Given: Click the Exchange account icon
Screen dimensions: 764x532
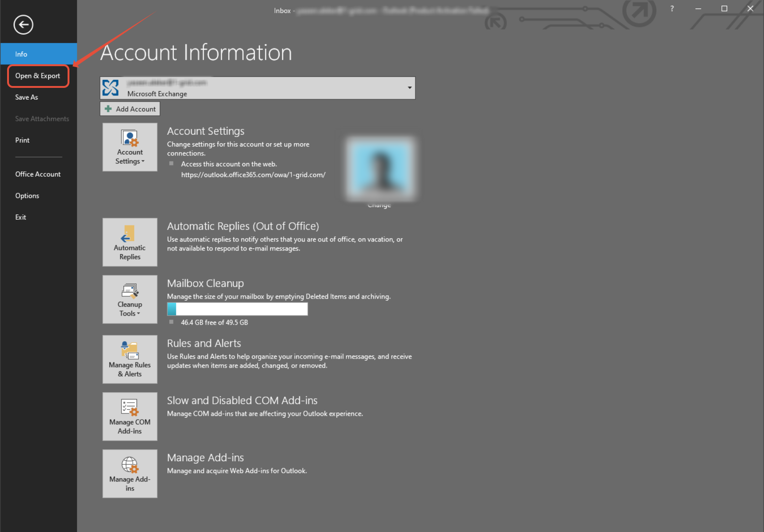Looking at the screenshot, I should pyautogui.click(x=111, y=88).
